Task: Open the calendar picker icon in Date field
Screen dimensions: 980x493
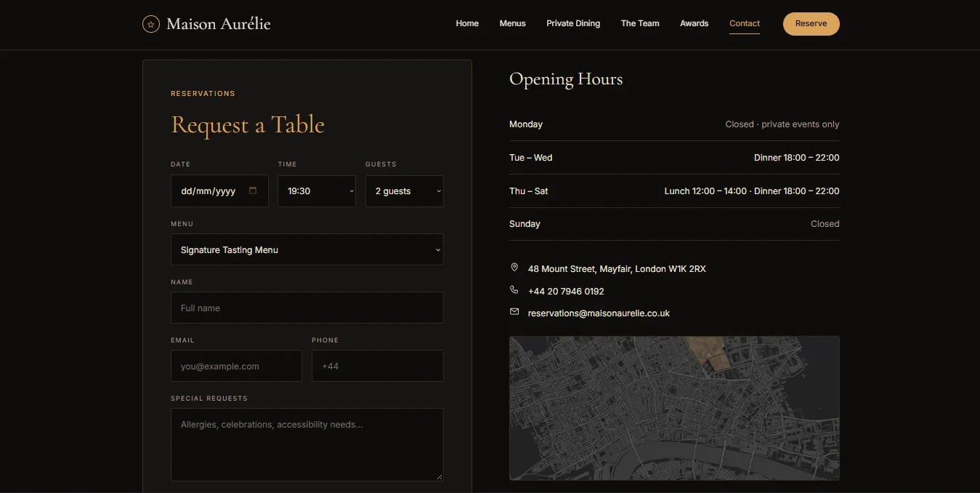Action: (x=253, y=191)
